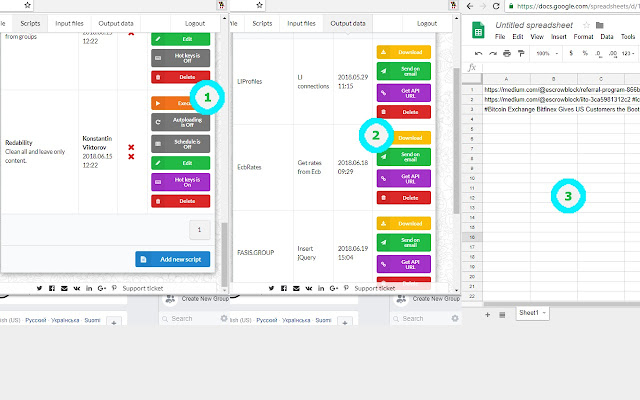Toggle Autoloading is Off for Redability

[180, 122]
